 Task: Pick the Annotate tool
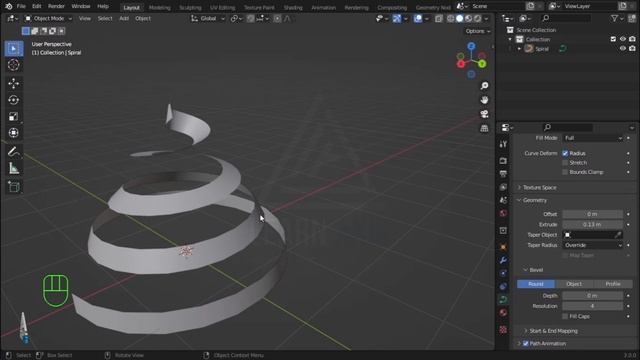pos(13,152)
